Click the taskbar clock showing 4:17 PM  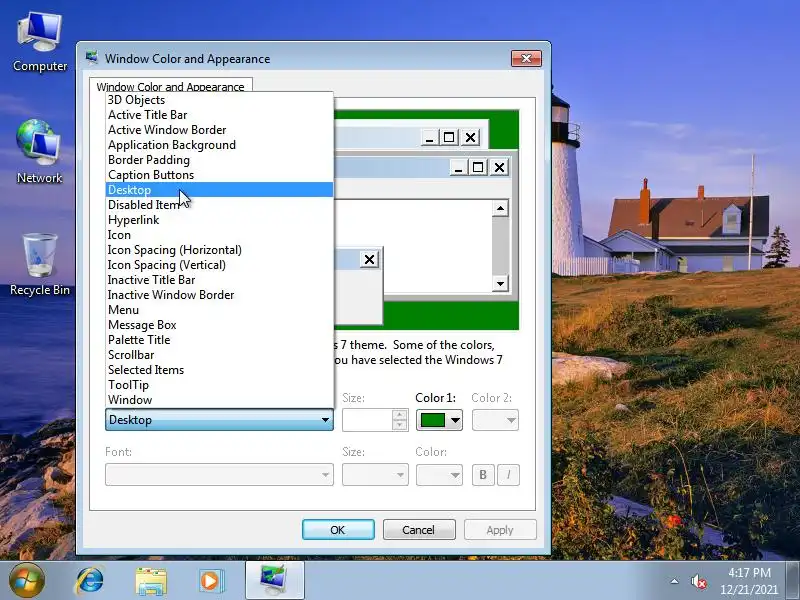[x=749, y=581]
